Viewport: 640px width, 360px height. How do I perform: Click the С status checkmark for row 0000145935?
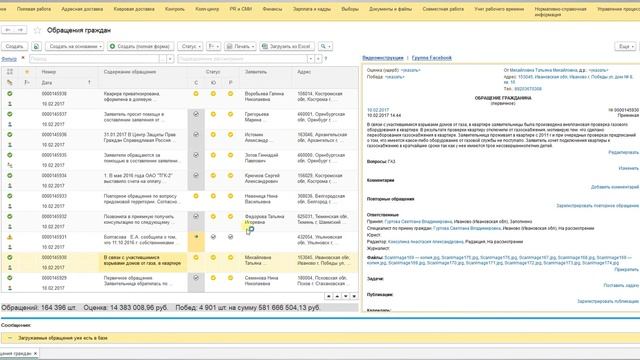(x=196, y=155)
